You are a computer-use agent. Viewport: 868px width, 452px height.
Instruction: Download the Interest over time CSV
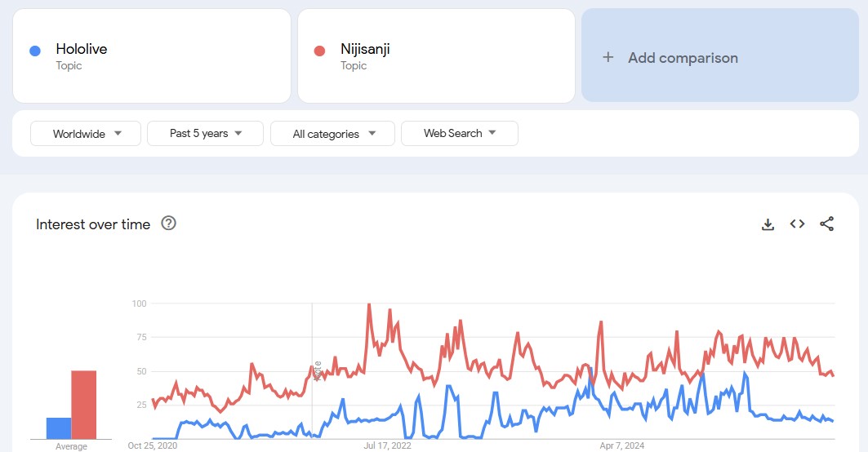(768, 224)
